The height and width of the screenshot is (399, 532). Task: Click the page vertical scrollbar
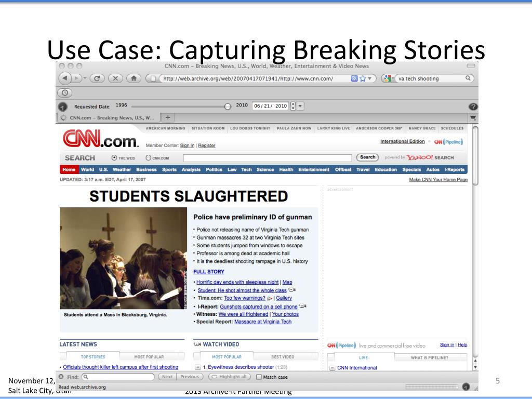point(475,156)
